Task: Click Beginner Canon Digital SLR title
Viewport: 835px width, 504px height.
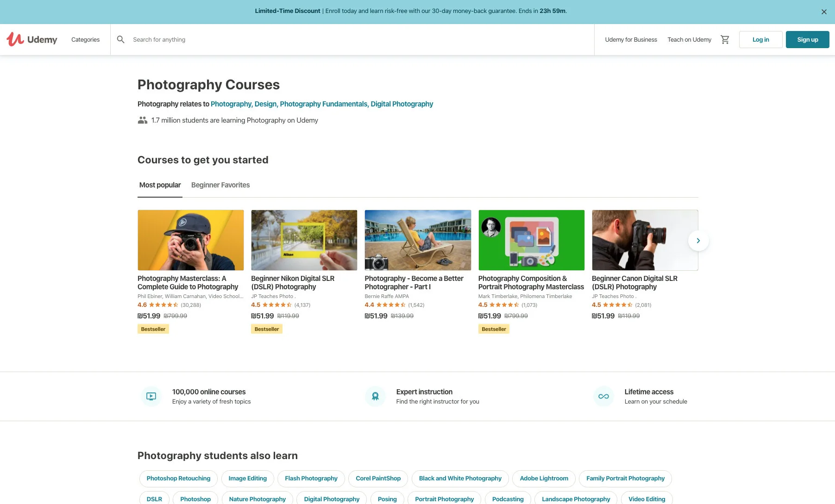Action: click(x=634, y=282)
